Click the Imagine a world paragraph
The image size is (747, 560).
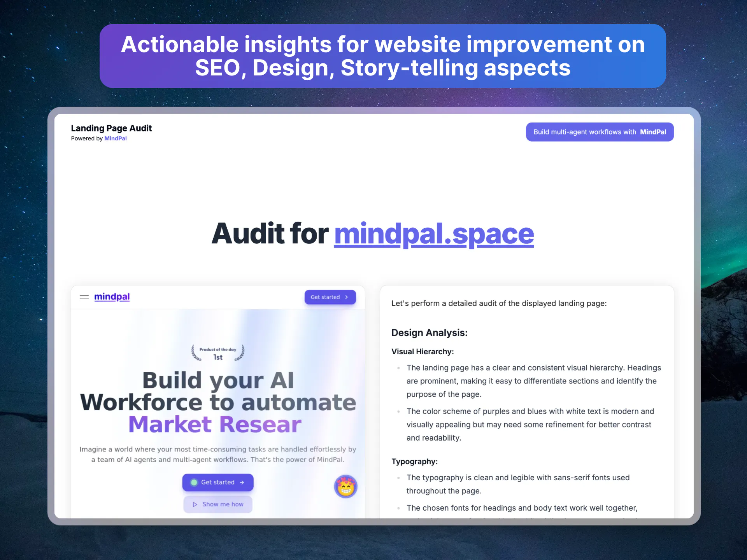tap(218, 454)
